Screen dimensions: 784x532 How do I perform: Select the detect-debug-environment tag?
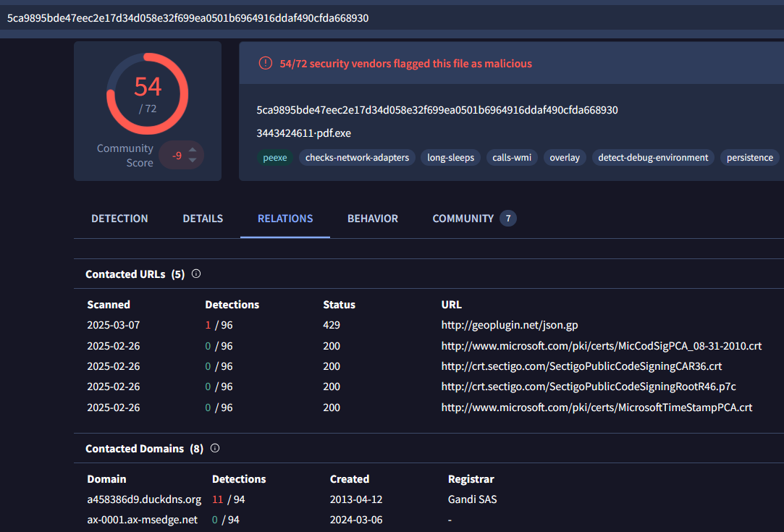click(652, 157)
